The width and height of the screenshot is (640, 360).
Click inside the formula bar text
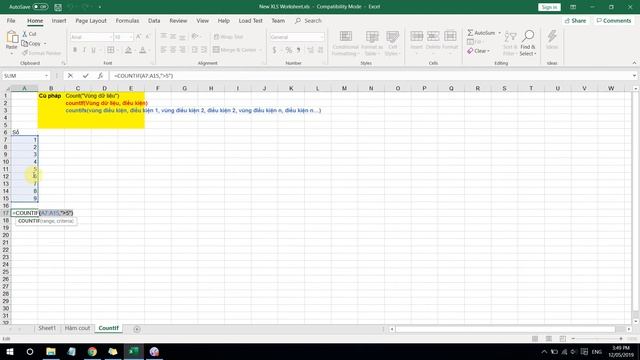(x=144, y=76)
